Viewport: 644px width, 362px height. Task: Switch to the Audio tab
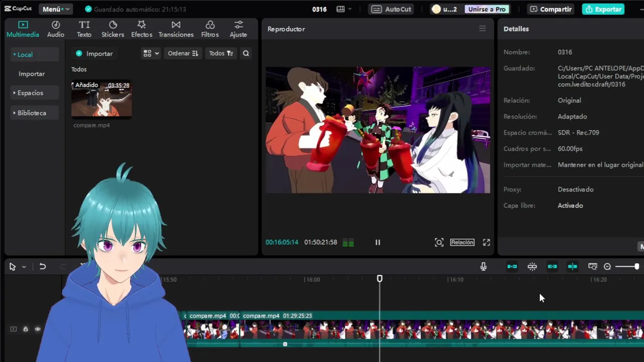[55, 29]
